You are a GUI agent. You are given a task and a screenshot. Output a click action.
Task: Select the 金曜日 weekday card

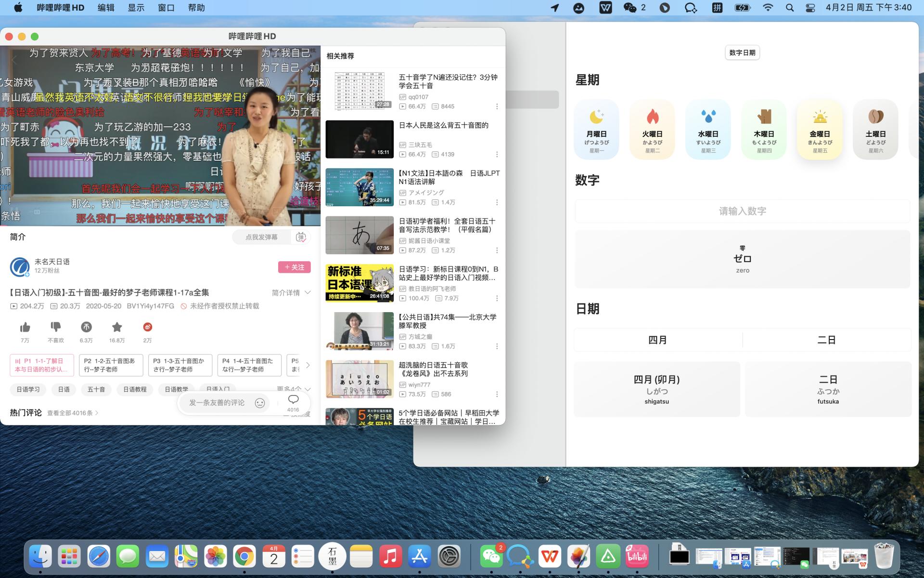tap(820, 129)
